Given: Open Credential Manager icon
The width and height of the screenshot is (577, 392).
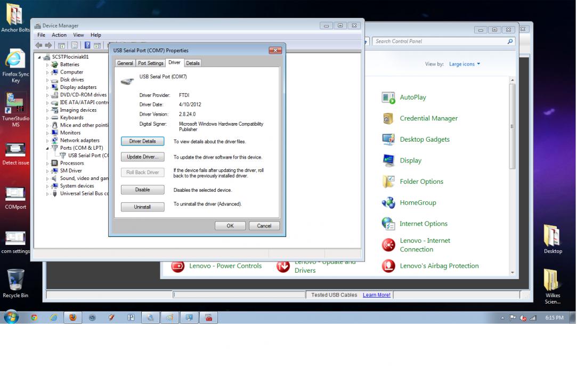Looking at the screenshot, I should (x=388, y=119).
